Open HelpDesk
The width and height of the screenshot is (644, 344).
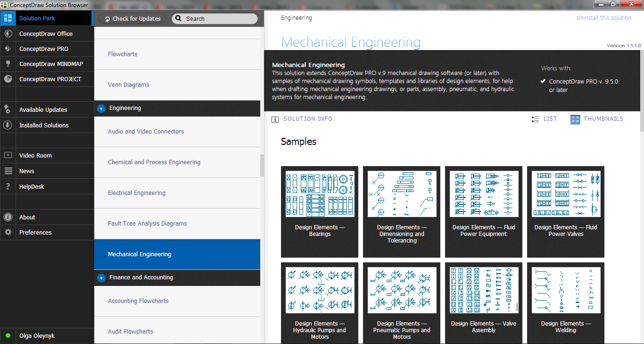tap(32, 187)
